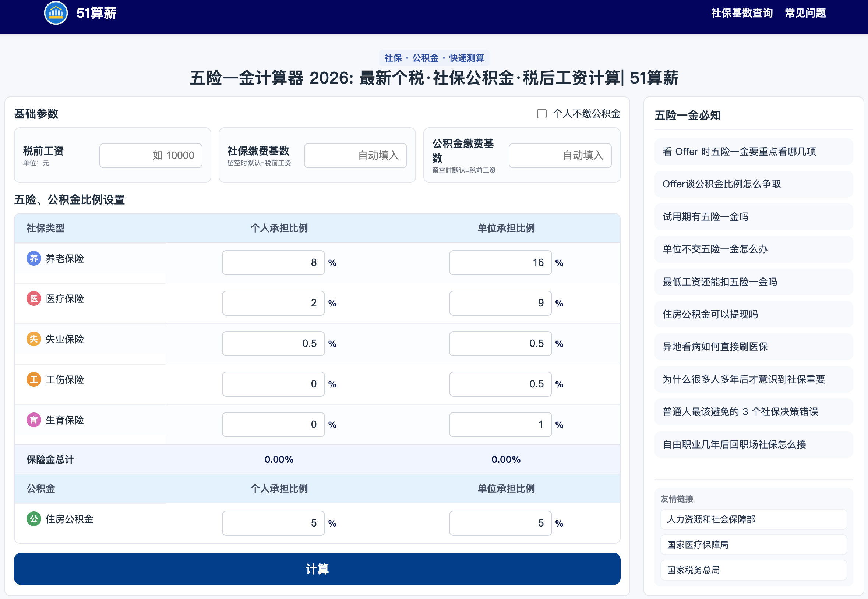Click the 税前工资 input field
Viewport: 868px width, 599px height.
(x=151, y=155)
